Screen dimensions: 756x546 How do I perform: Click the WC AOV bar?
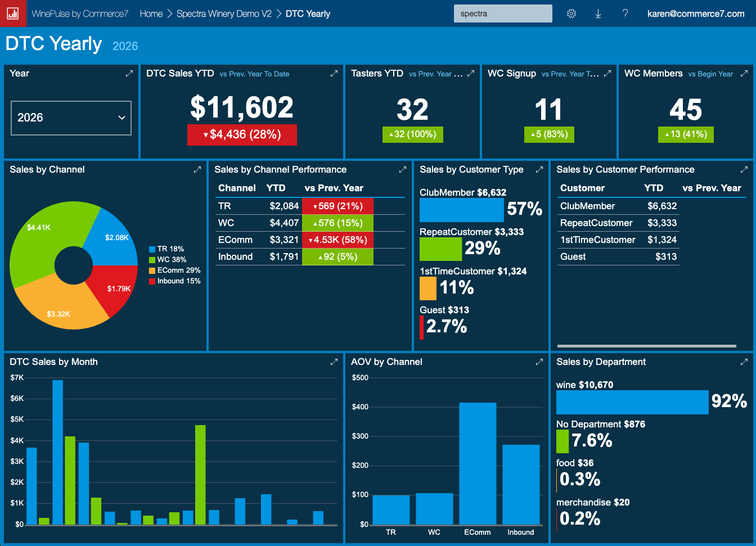point(434,509)
